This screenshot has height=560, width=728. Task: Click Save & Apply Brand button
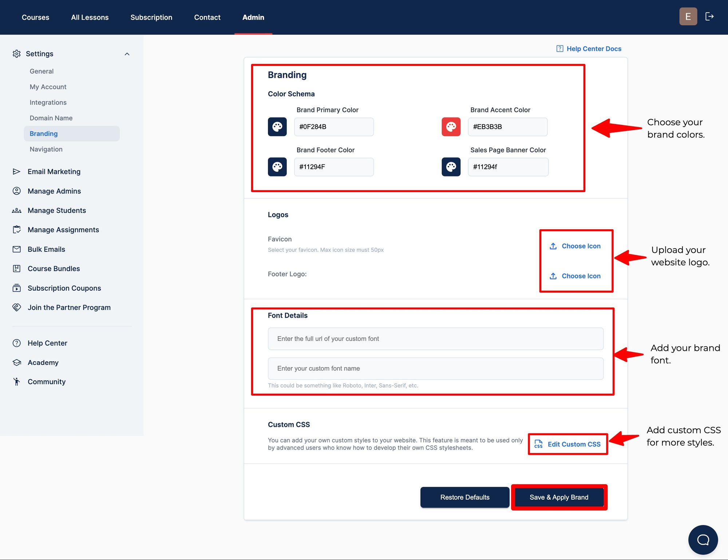coord(559,497)
